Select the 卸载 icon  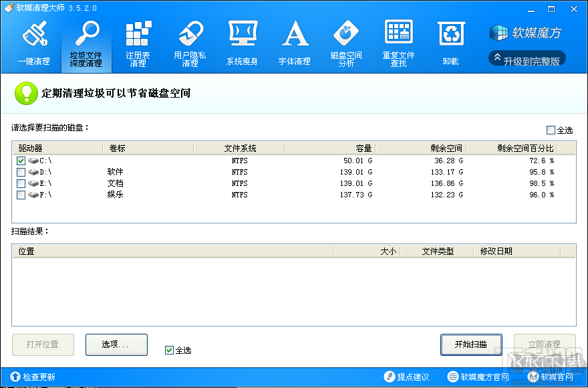pos(450,42)
